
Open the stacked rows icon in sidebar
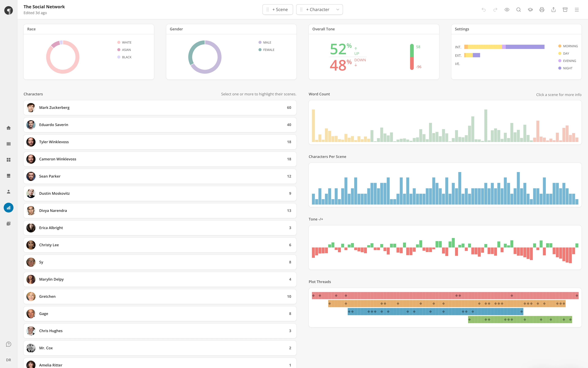[x=9, y=176]
